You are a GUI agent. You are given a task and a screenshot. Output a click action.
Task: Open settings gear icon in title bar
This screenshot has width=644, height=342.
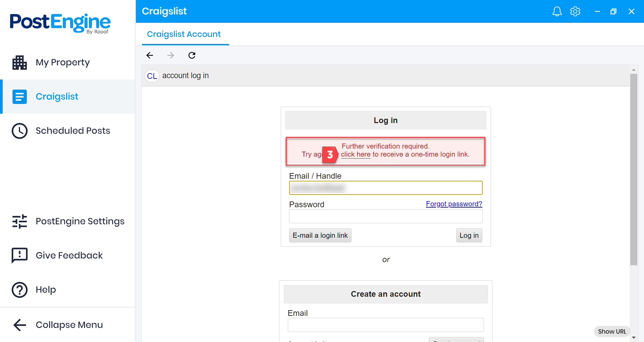coord(575,11)
